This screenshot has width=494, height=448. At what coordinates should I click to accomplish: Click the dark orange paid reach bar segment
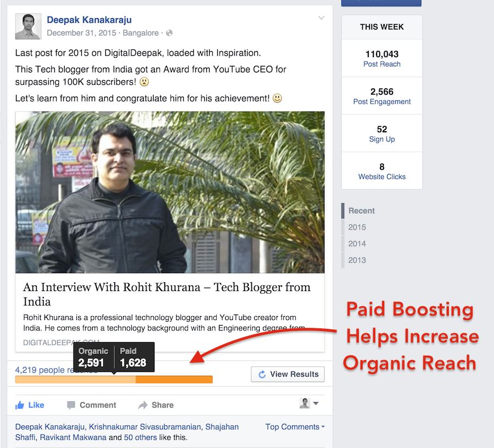click(x=174, y=379)
